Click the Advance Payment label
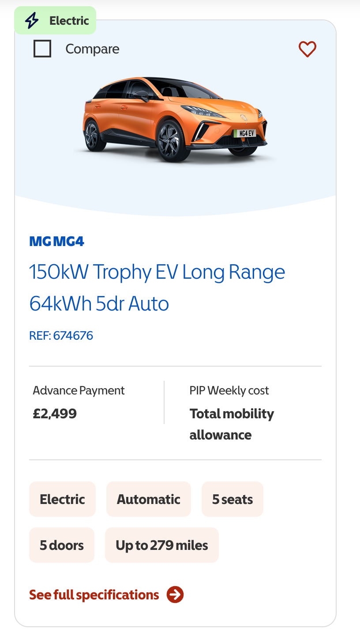This screenshot has width=360, height=644. [79, 390]
